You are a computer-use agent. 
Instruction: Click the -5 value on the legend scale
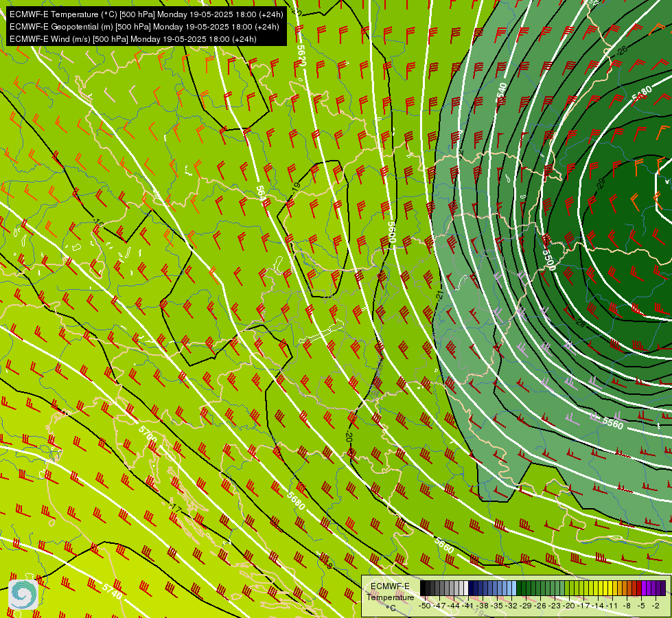pos(640,606)
